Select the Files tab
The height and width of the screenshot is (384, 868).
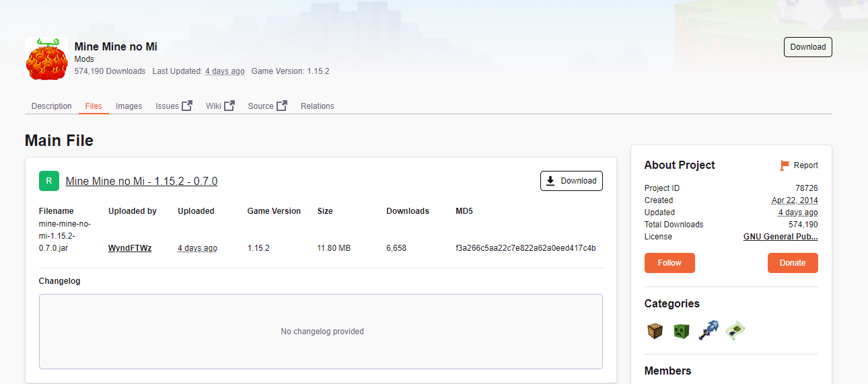coord(94,106)
